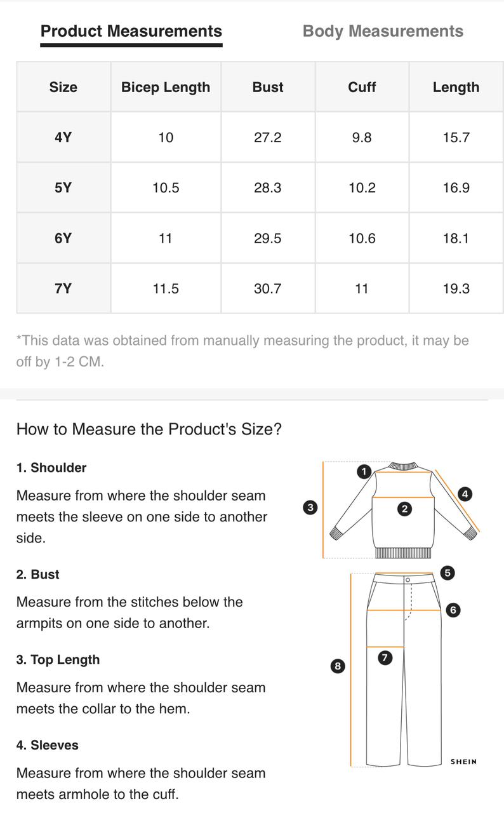Click the number 5 waist marker on pants
The image size is (504, 813).
[448, 573]
